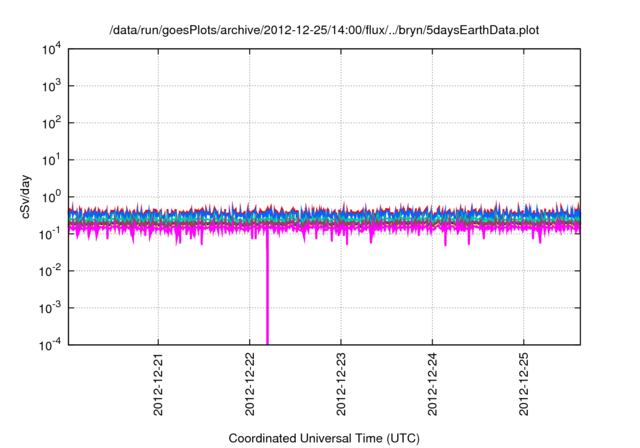Click the Coordinated Universal Time (UTC) label
The image size is (640, 448).
point(324,438)
